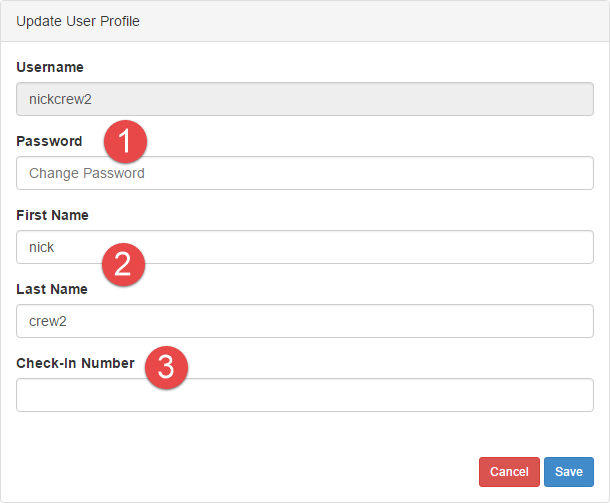Click the 'nickcrew2' username value
The height and width of the screenshot is (503, 610).
tap(60, 99)
